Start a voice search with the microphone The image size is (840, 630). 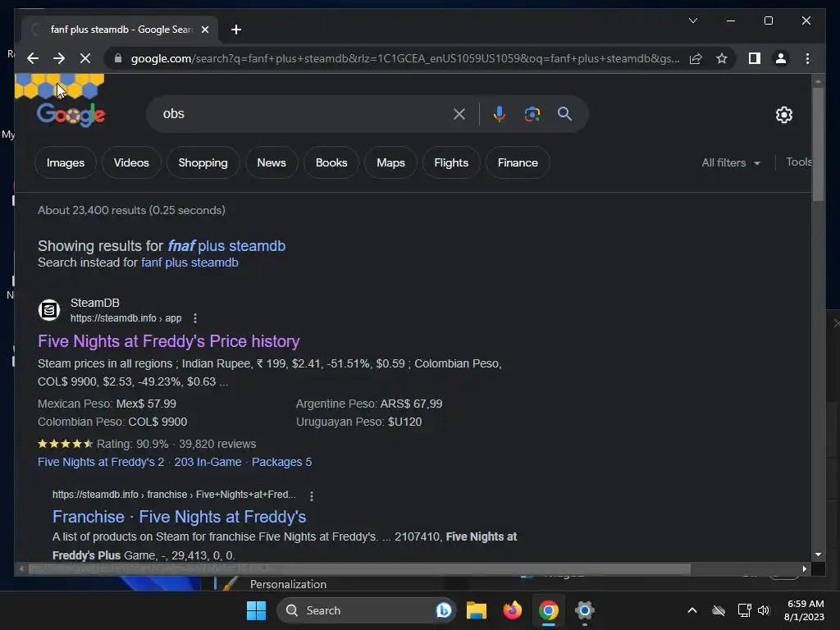coord(500,113)
